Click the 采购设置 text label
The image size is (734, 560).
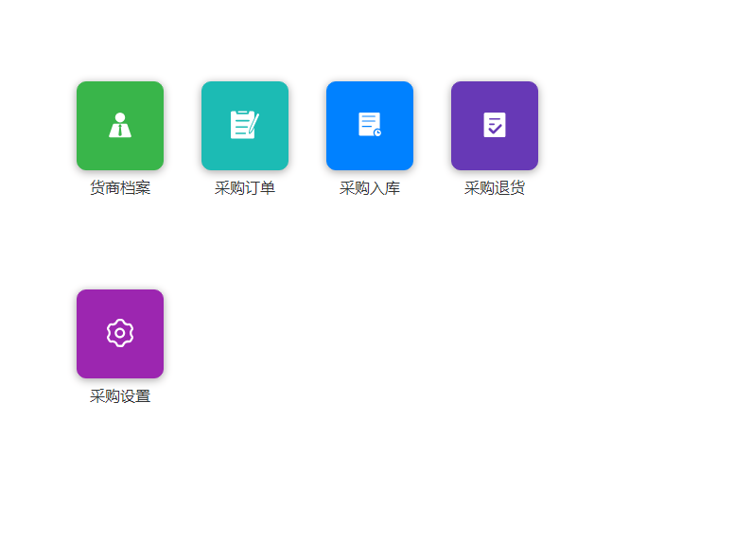pyautogui.click(x=120, y=396)
